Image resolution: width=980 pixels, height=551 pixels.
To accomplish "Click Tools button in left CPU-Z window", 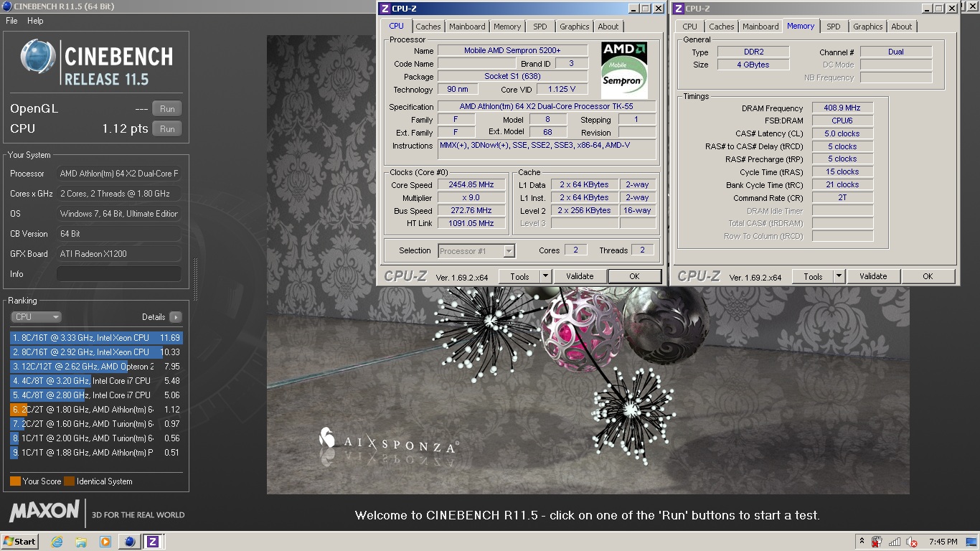I will [519, 276].
